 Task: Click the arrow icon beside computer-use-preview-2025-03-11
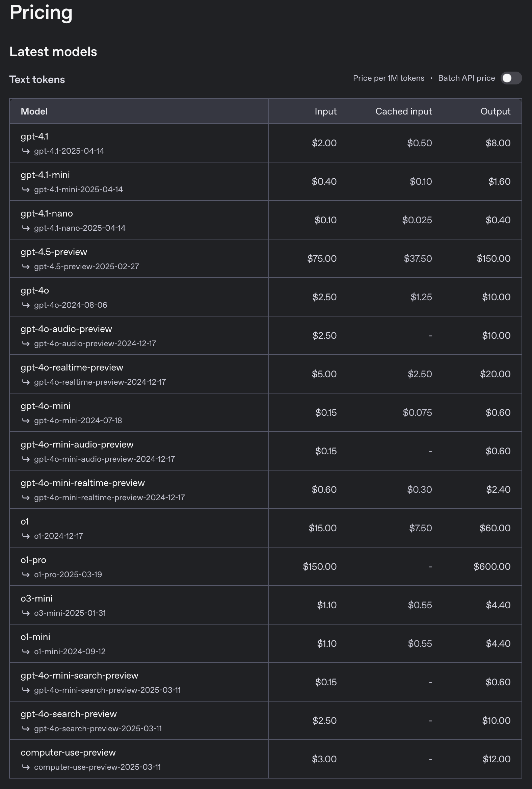coord(26,767)
